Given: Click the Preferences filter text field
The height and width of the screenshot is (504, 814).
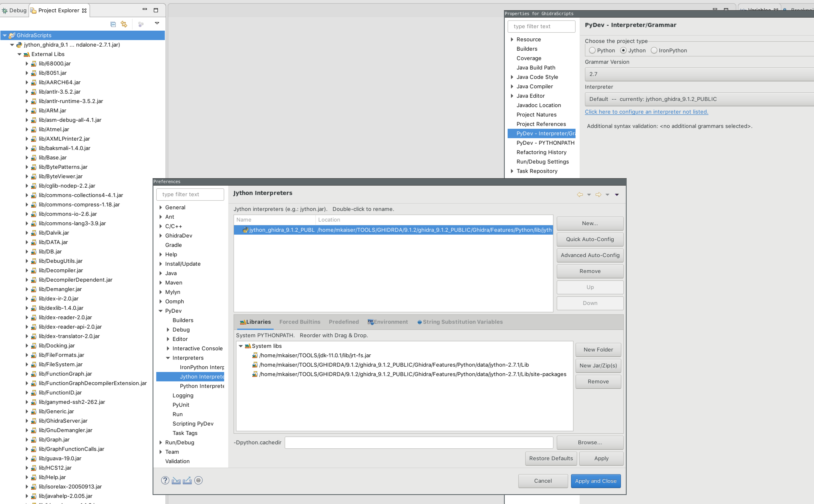Looking at the screenshot, I should pos(190,194).
